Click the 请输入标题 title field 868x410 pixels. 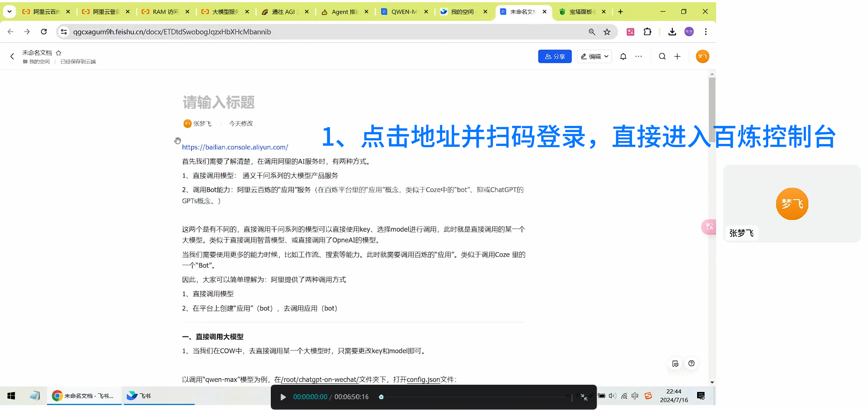coord(218,102)
